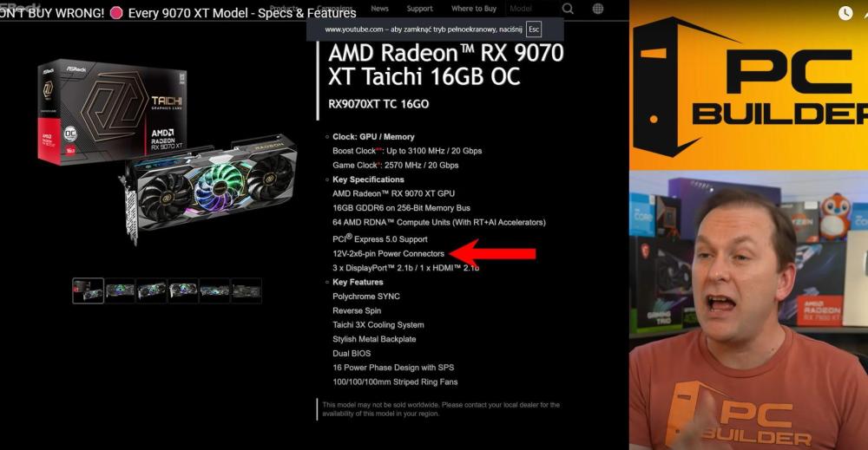Click the Model search input field
868x450 pixels.
530,9
